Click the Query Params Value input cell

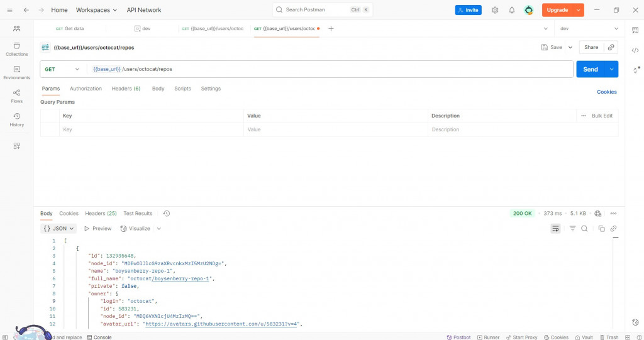click(x=336, y=129)
